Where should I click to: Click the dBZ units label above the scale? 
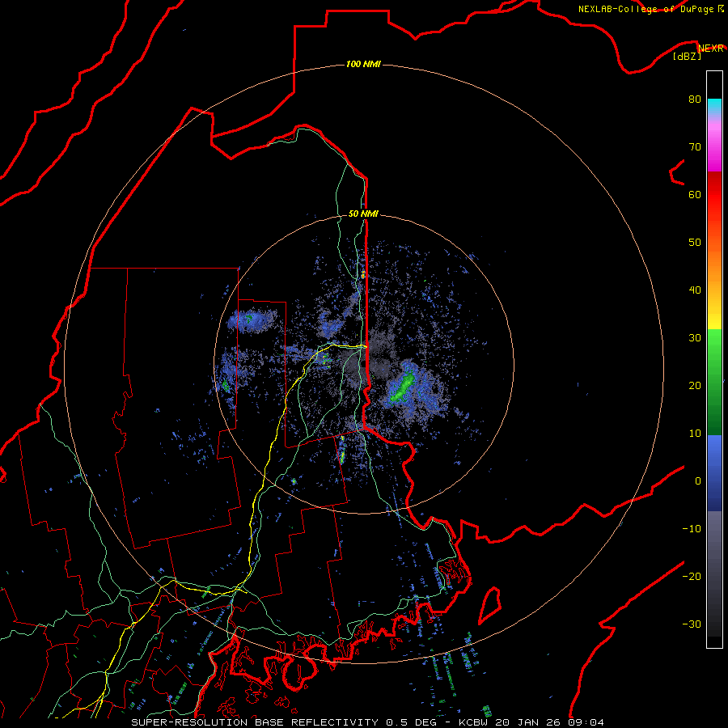(687, 56)
